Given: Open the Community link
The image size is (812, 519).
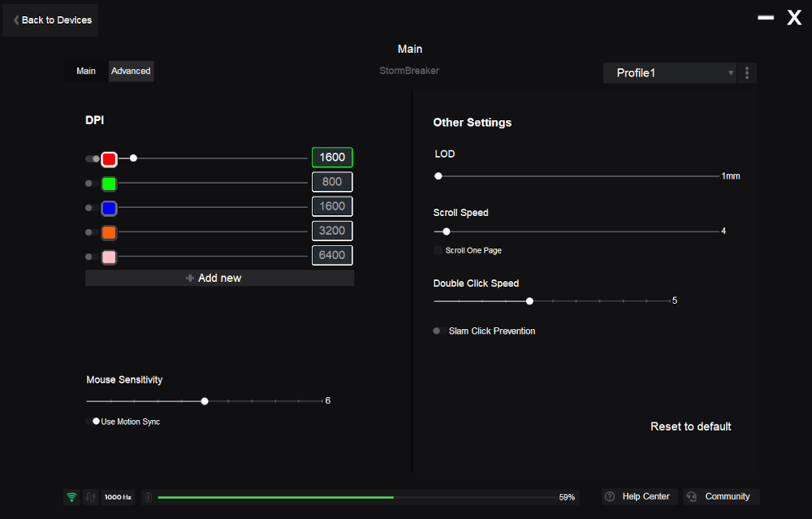Looking at the screenshot, I should click(721, 497).
